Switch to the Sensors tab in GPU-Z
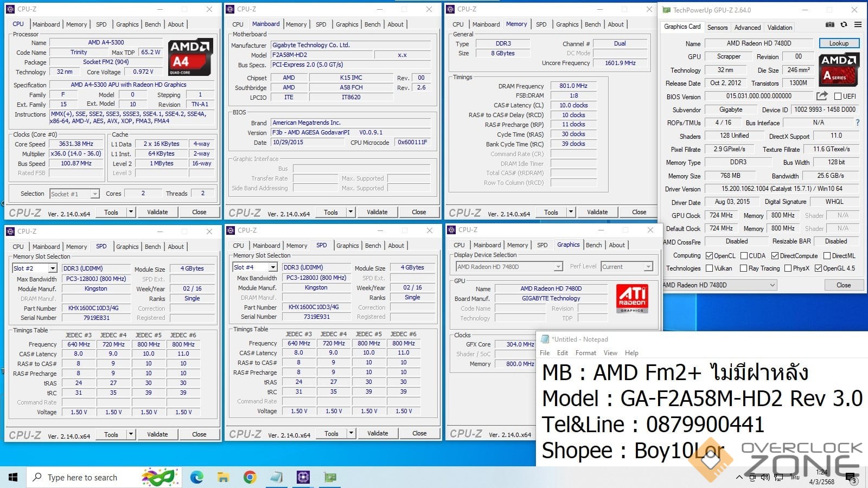This screenshot has width=868, height=488. pyautogui.click(x=717, y=28)
